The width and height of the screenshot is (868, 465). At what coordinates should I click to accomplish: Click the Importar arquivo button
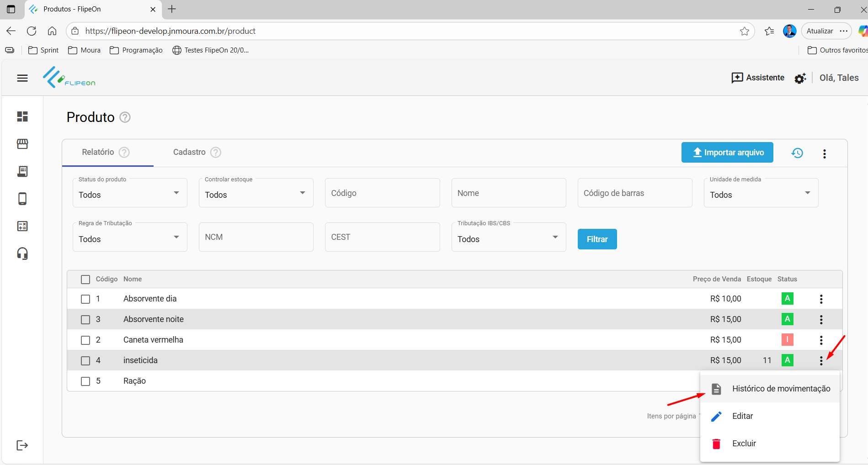tap(727, 153)
